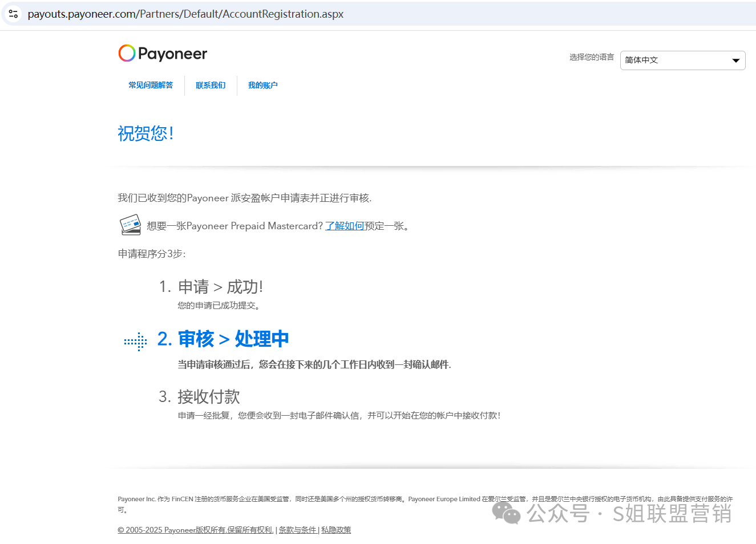Screen dimensions: 756x544
Task: Click the 您的申请已成功提交 text
Action: pos(219,306)
